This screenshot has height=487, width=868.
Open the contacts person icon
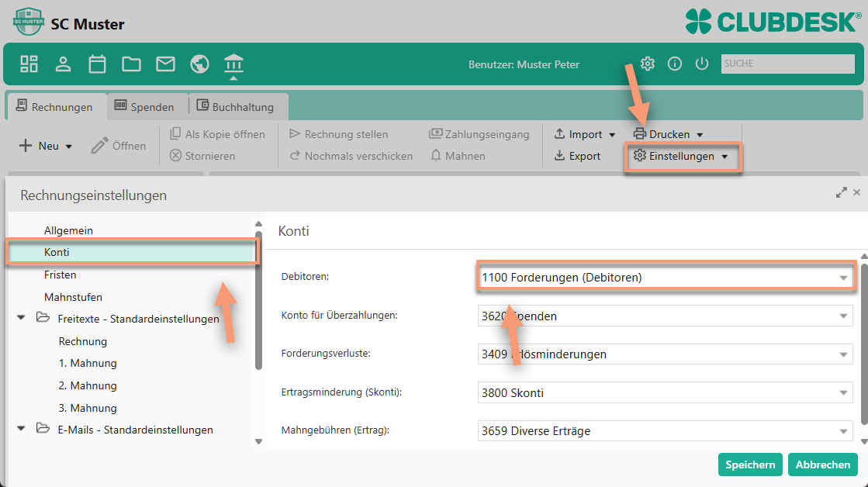[x=63, y=64]
